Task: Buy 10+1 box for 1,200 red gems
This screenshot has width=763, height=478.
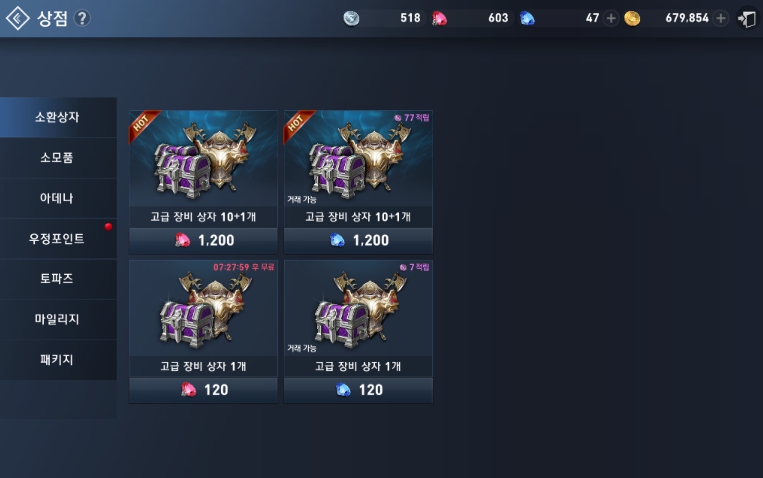Action: tap(203, 240)
